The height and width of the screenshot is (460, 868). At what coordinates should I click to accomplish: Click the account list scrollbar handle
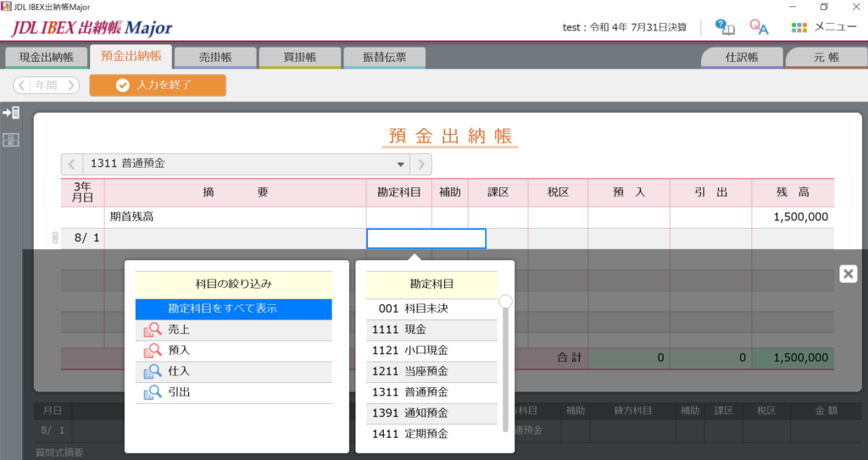pos(505,302)
